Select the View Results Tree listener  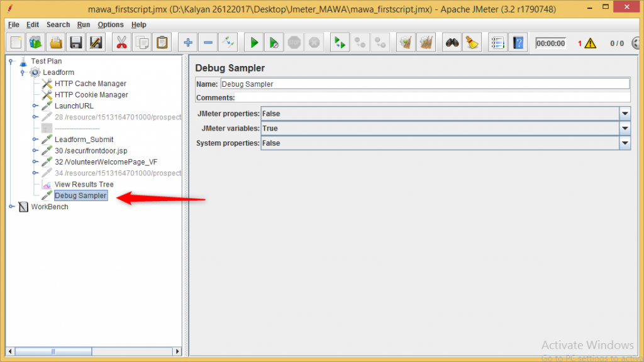tap(84, 184)
